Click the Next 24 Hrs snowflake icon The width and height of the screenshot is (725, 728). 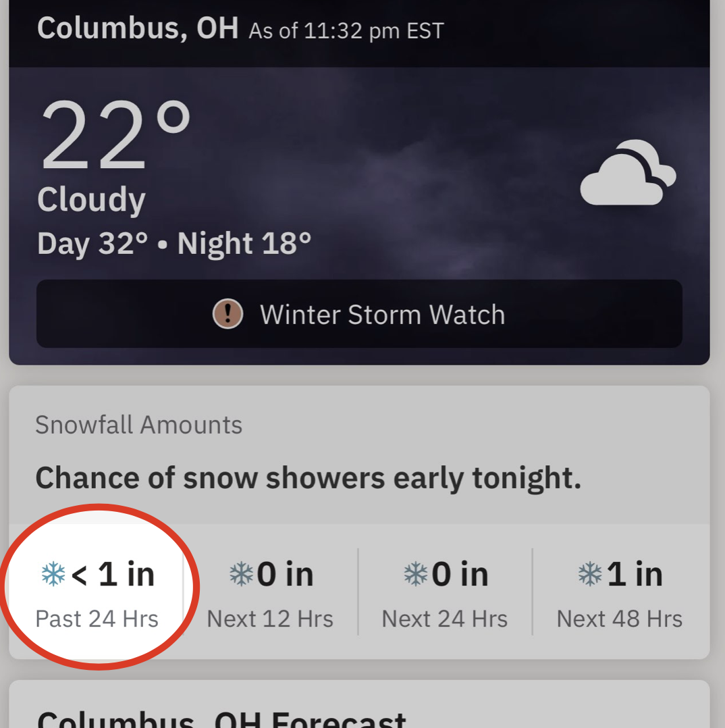[x=416, y=575]
